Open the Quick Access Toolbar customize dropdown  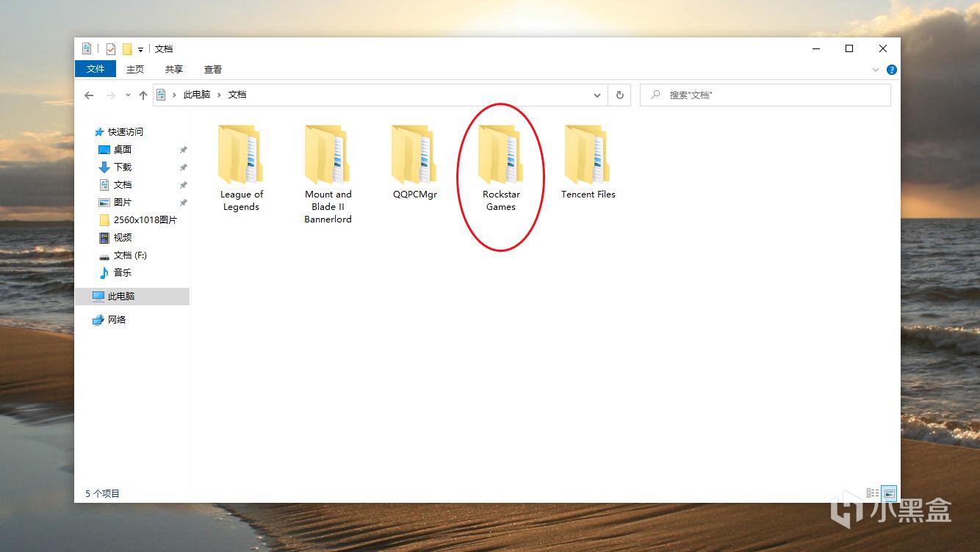(x=140, y=50)
